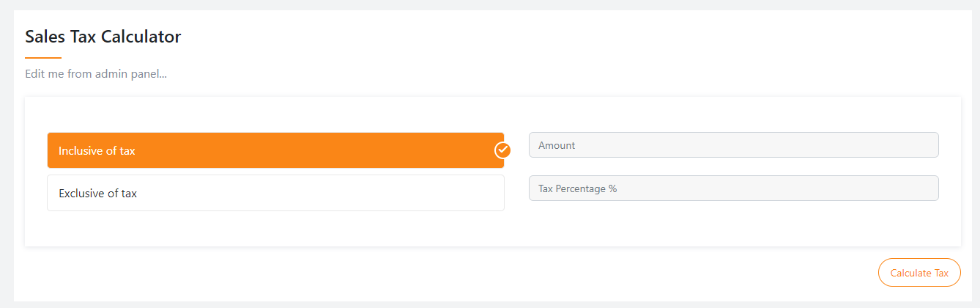The width and height of the screenshot is (980, 308).
Task: Click the orange-outlined Calculate Tax pill
Action: pos(919,273)
